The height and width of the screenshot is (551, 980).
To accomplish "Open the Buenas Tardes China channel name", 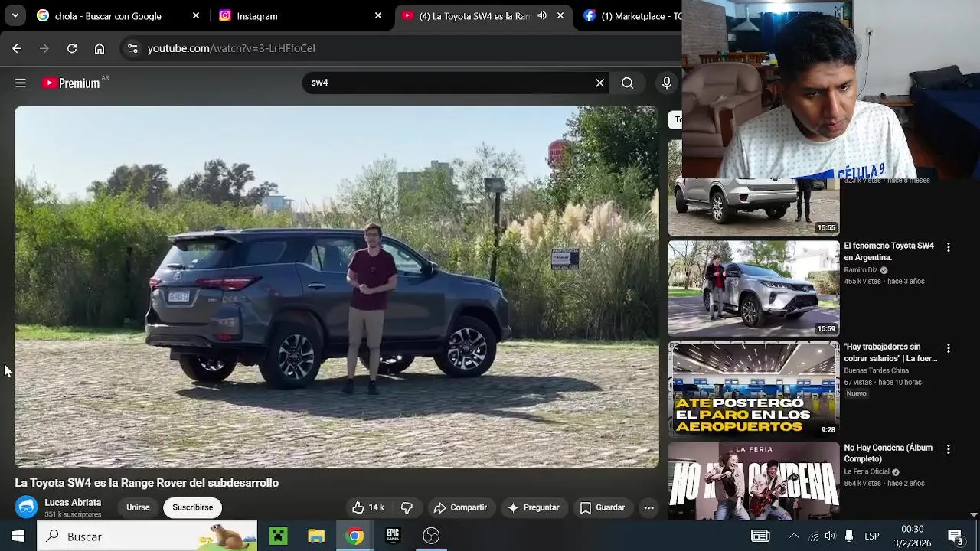I will pos(876,371).
